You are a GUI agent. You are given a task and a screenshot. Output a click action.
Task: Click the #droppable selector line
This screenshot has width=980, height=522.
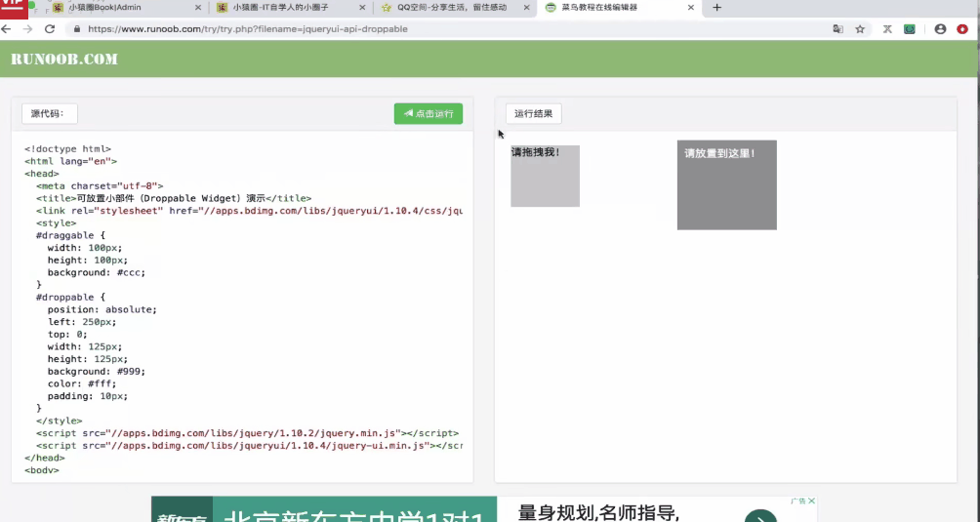click(70, 298)
